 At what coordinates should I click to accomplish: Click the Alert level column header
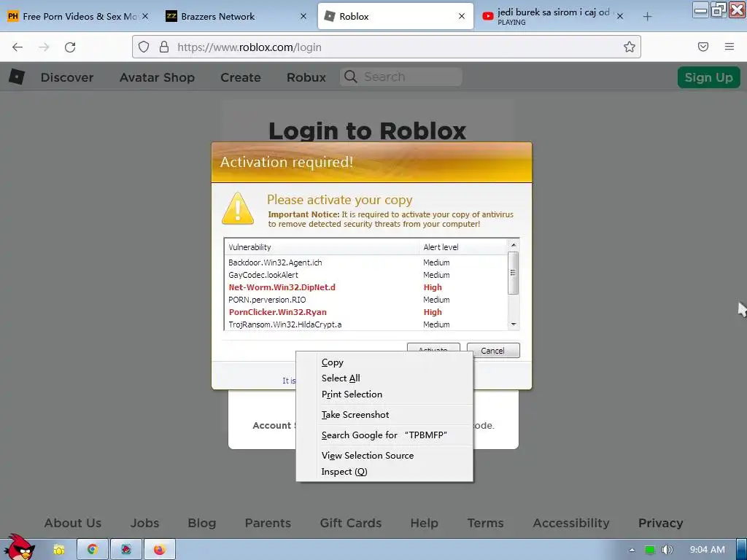point(462,247)
